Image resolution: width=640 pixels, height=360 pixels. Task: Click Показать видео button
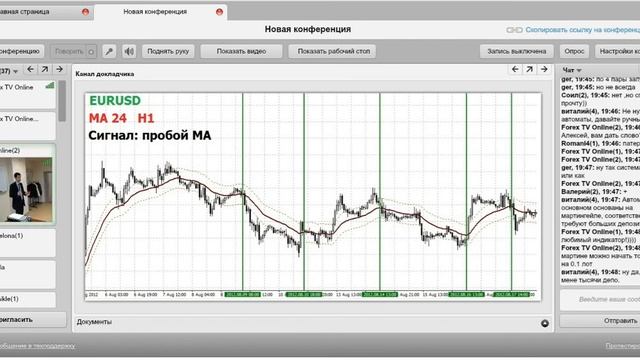coord(241,51)
